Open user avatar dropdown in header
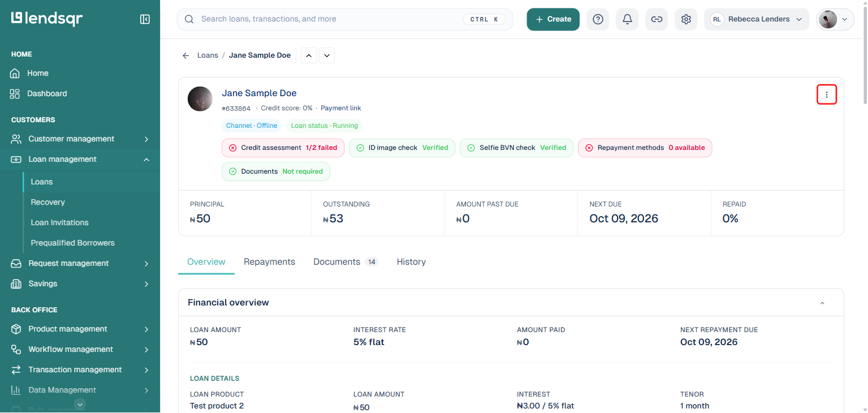The height and width of the screenshot is (413, 868). [x=835, y=19]
